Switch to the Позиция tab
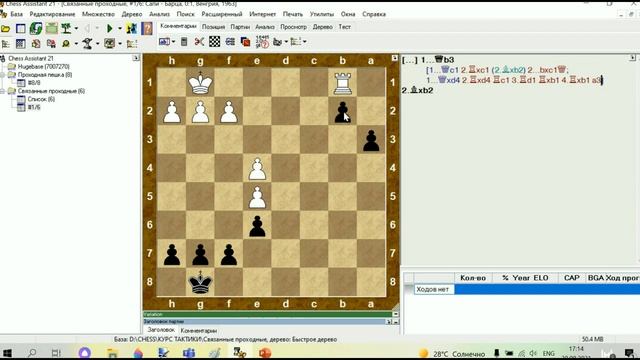Image resolution: width=640 pixels, height=360 pixels. point(213,27)
